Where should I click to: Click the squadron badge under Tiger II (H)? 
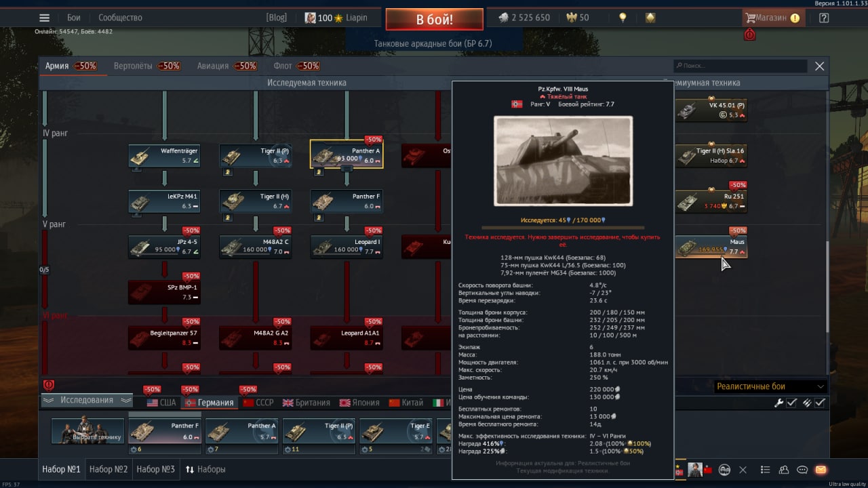pos(228,218)
